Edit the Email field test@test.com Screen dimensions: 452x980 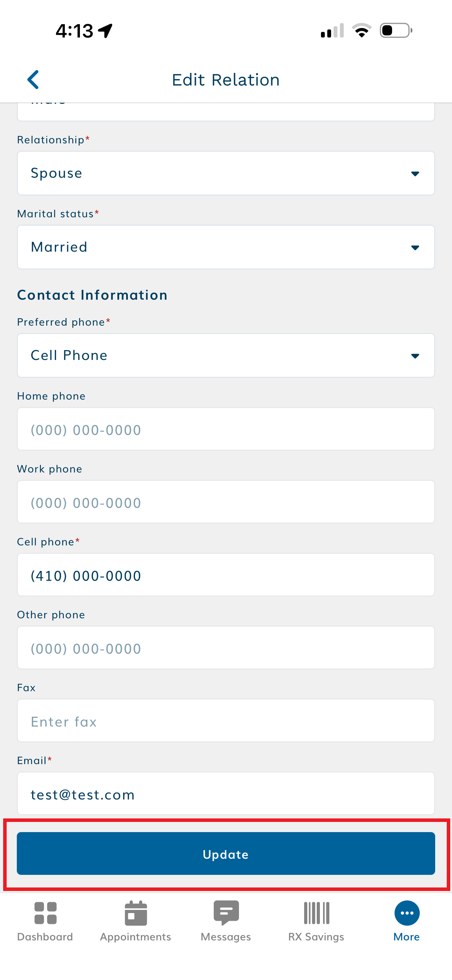226,794
